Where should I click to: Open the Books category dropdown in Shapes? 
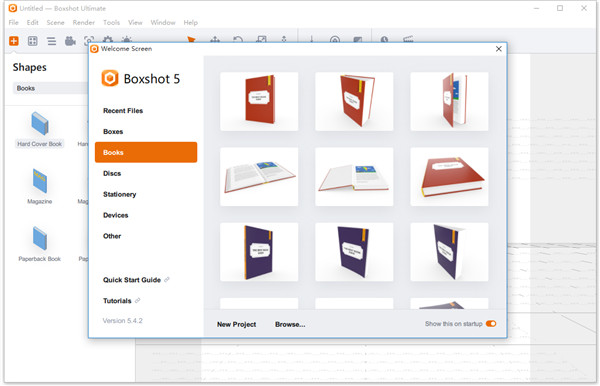click(x=51, y=88)
